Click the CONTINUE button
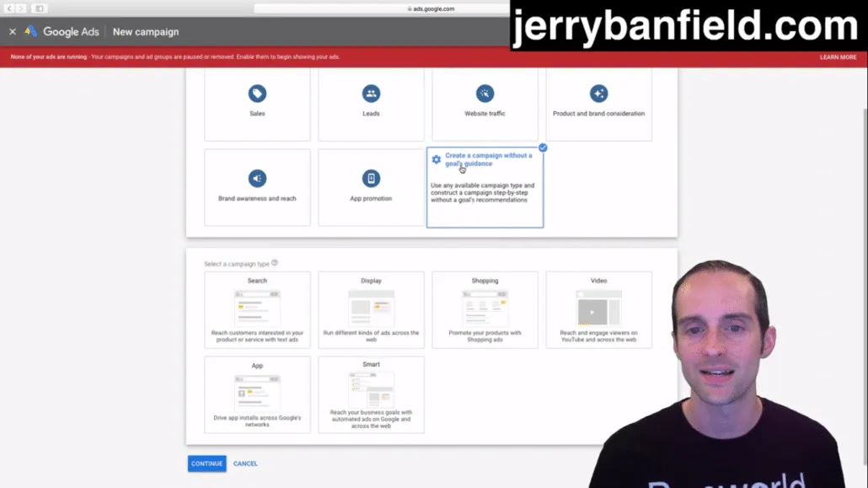This screenshot has height=488, width=868. (x=207, y=464)
